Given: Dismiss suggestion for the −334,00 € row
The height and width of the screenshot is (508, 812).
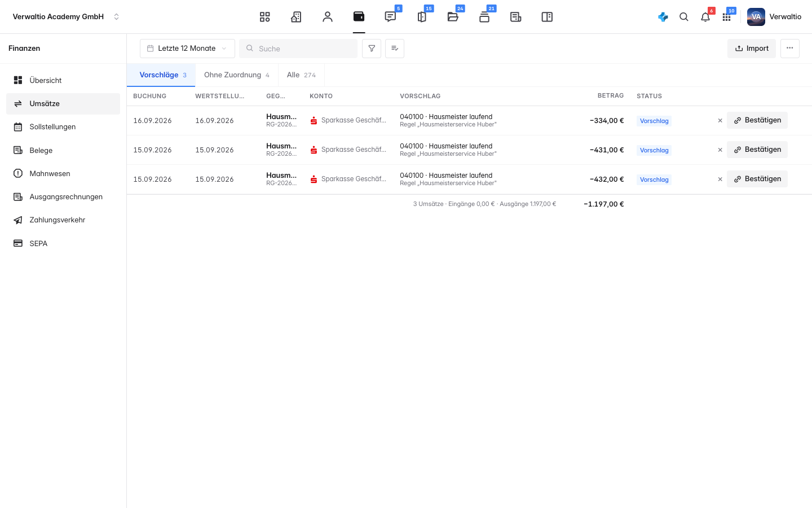Looking at the screenshot, I should click(720, 121).
